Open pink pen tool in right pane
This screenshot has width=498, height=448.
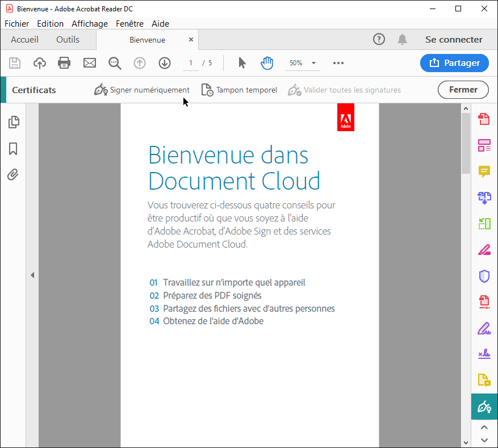(484, 250)
